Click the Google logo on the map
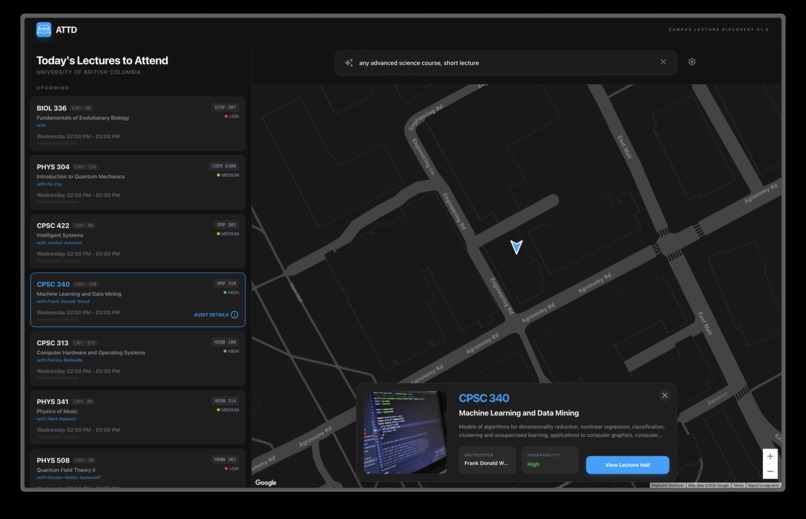Image resolution: width=806 pixels, height=519 pixels. click(266, 483)
